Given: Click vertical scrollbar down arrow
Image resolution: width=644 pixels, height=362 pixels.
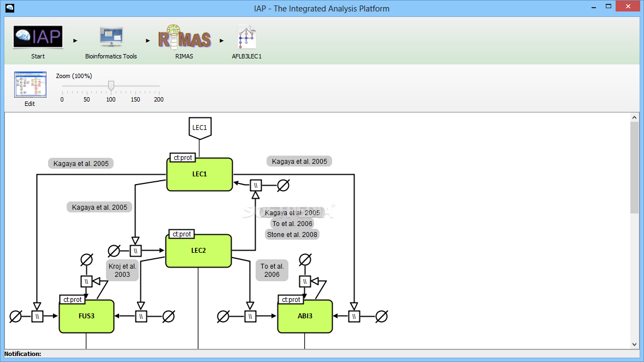Looking at the screenshot, I should (634, 345).
